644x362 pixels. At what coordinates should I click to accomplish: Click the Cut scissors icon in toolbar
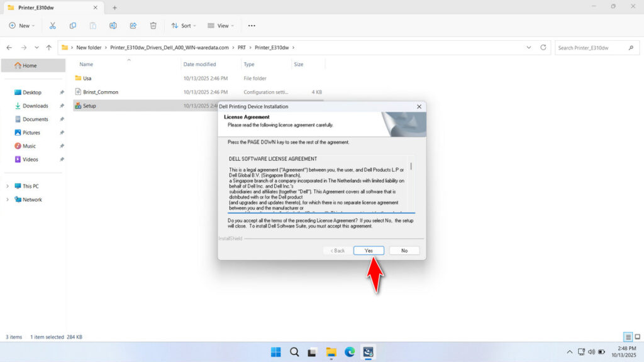[53, 26]
